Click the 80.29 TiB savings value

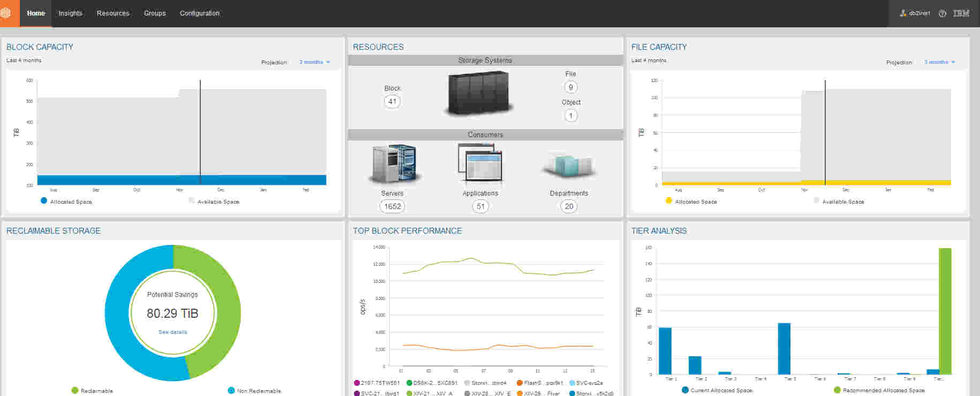click(172, 313)
